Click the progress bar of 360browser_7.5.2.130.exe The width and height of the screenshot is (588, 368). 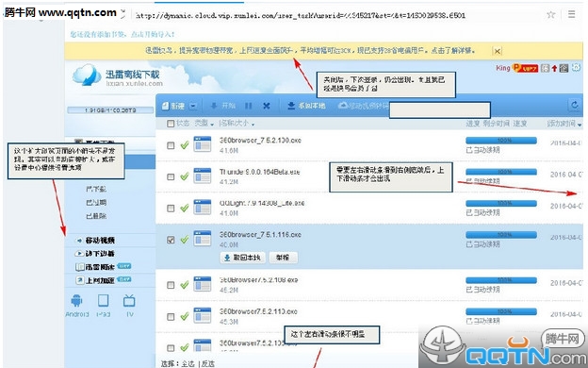[501, 141]
